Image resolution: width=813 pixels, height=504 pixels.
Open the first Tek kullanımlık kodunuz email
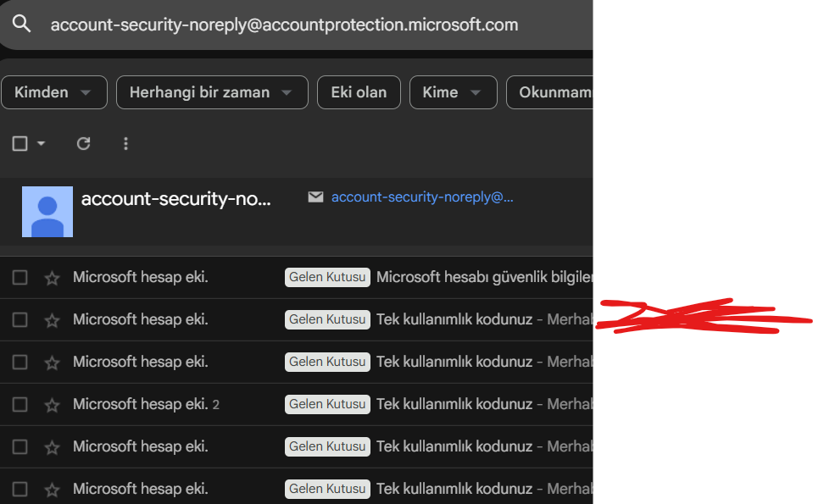tap(454, 320)
